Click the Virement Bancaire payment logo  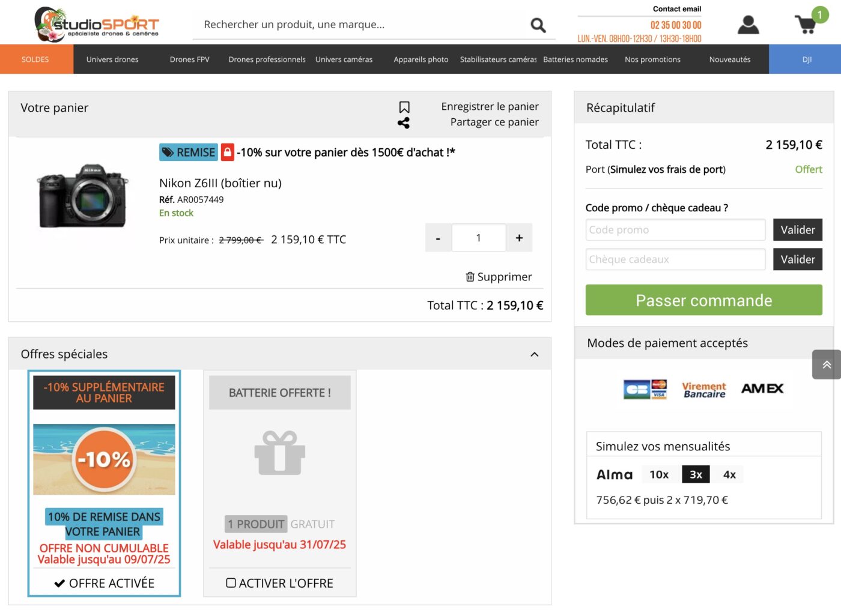(704, 390)
